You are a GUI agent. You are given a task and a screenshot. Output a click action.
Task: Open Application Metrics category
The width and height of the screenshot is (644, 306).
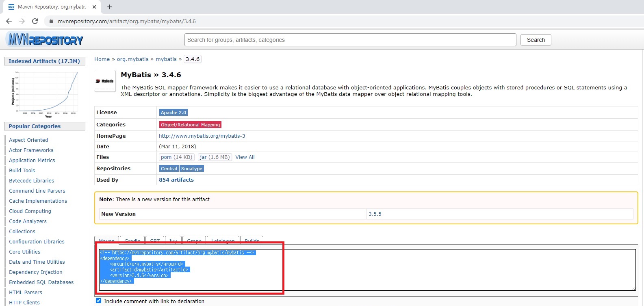32,161
